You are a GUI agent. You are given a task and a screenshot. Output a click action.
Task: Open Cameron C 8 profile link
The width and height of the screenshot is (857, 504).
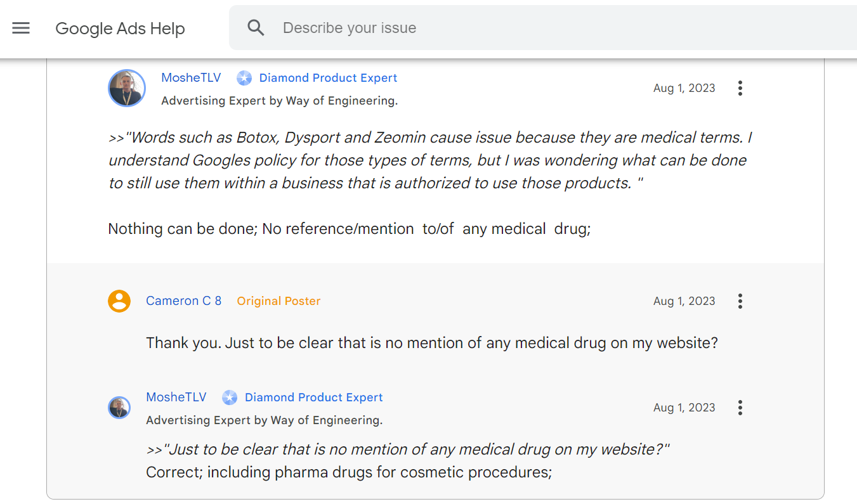[183, 301]
